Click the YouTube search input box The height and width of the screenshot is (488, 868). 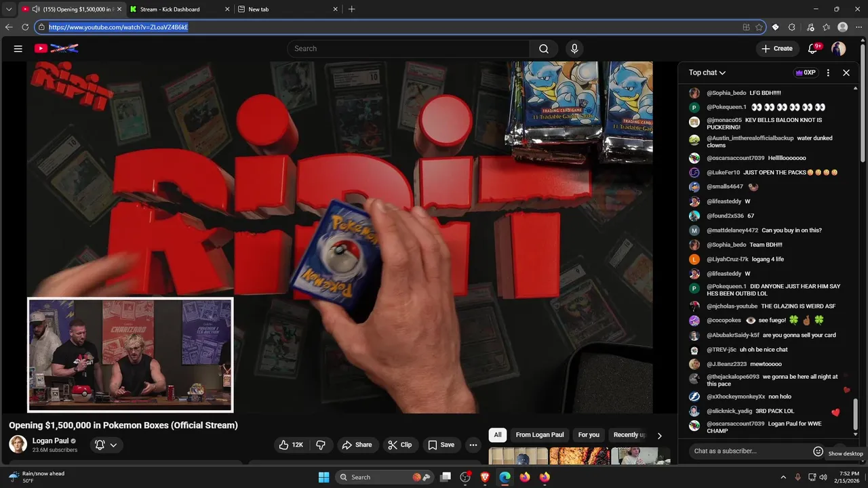(408, 48)
